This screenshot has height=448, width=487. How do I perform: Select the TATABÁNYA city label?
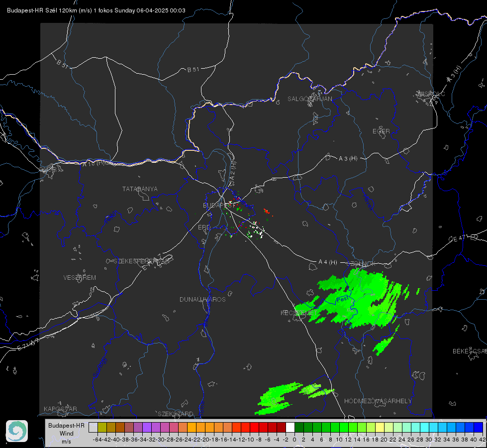140,189
